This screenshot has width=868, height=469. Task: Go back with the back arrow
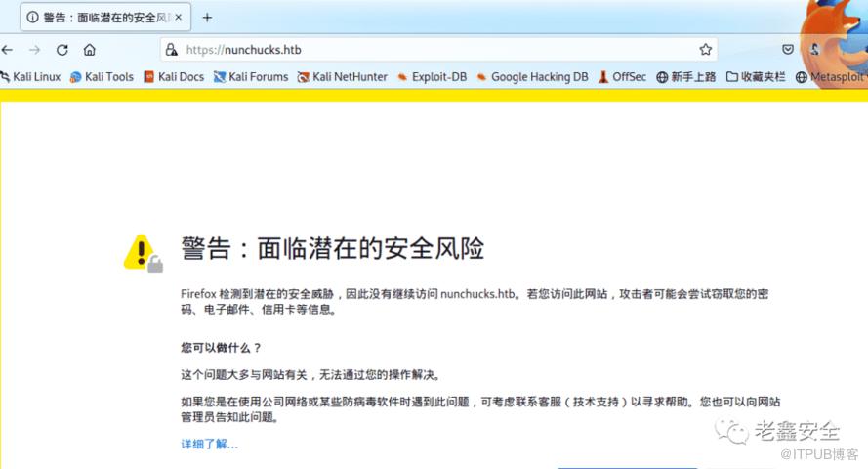pos(7,50)
